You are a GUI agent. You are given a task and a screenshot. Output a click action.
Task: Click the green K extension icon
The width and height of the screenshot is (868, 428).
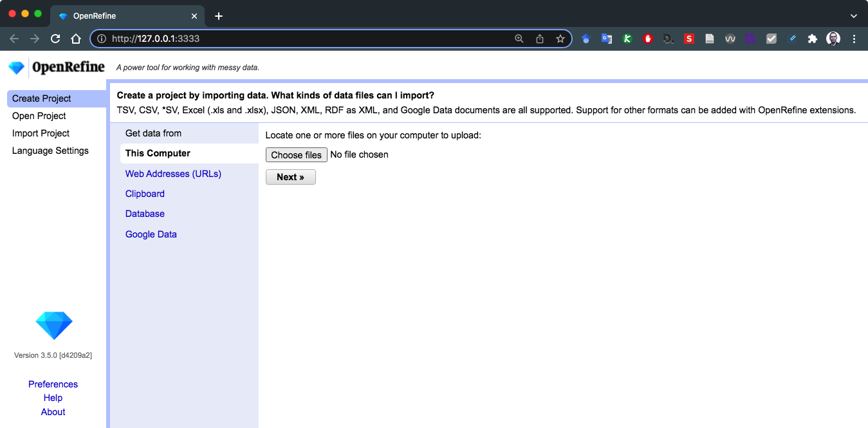(x=627, y=39)
